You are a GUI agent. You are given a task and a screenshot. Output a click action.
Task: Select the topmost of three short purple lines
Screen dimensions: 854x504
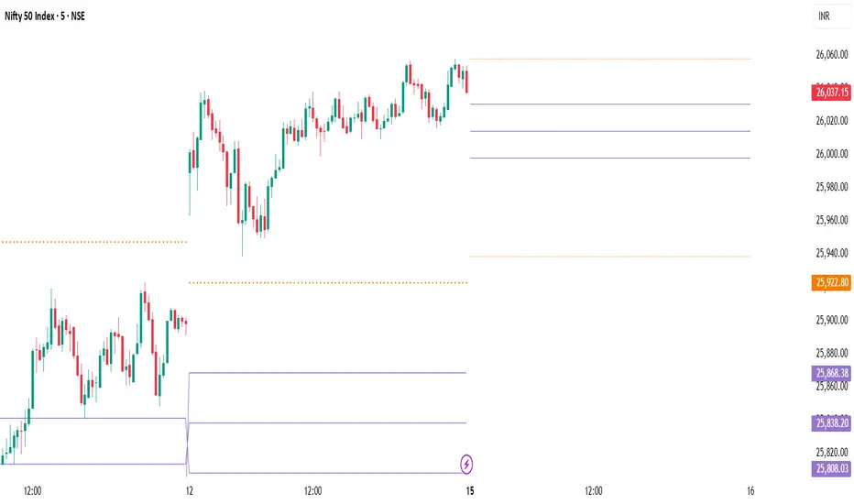(609, 104)
